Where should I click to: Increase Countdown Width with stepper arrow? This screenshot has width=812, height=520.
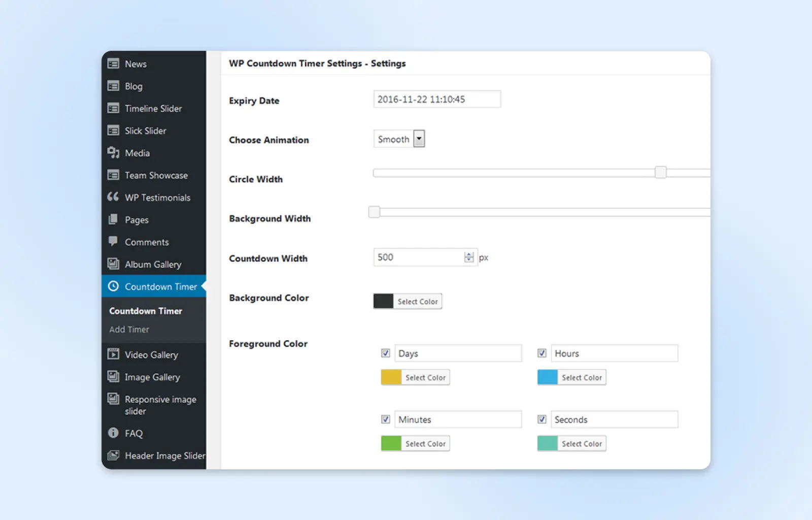[x=469, y=254]
